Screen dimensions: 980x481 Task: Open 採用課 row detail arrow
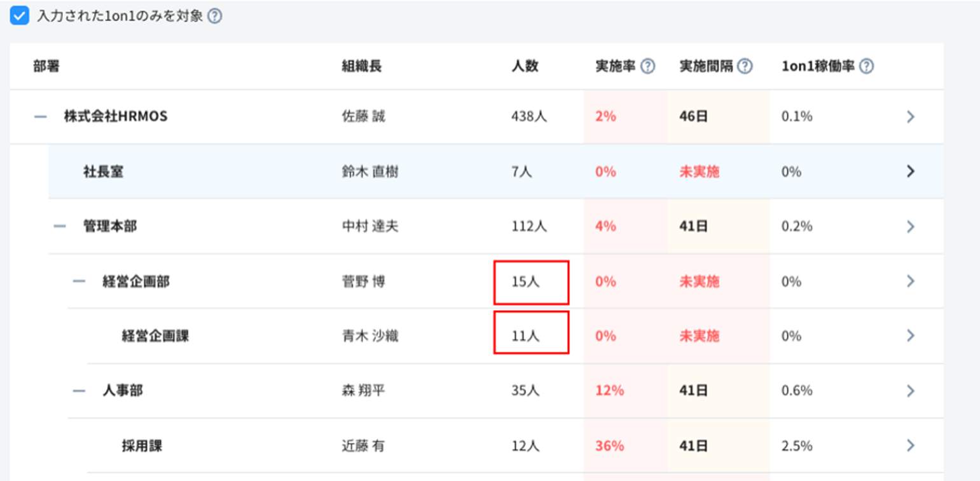tap(910, 445)
